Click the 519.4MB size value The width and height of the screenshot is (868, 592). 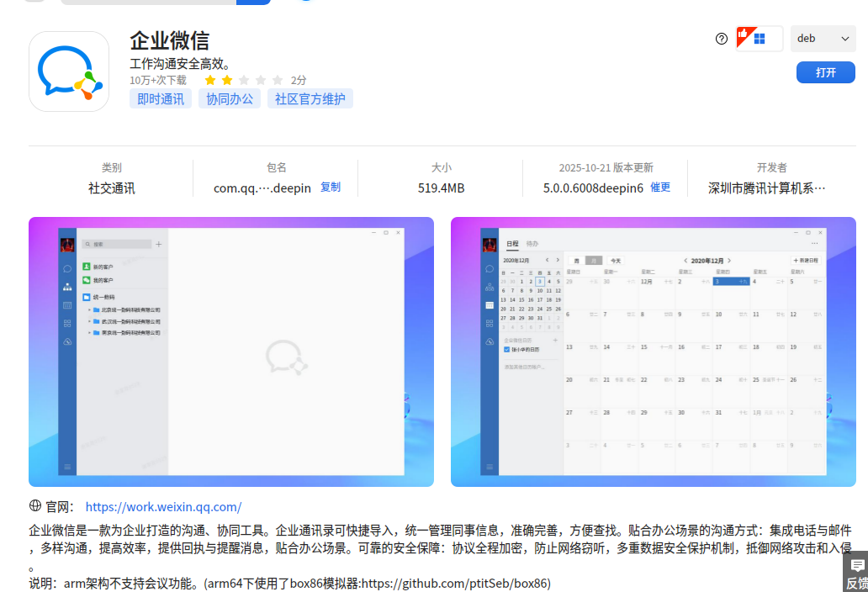[441, 188]
